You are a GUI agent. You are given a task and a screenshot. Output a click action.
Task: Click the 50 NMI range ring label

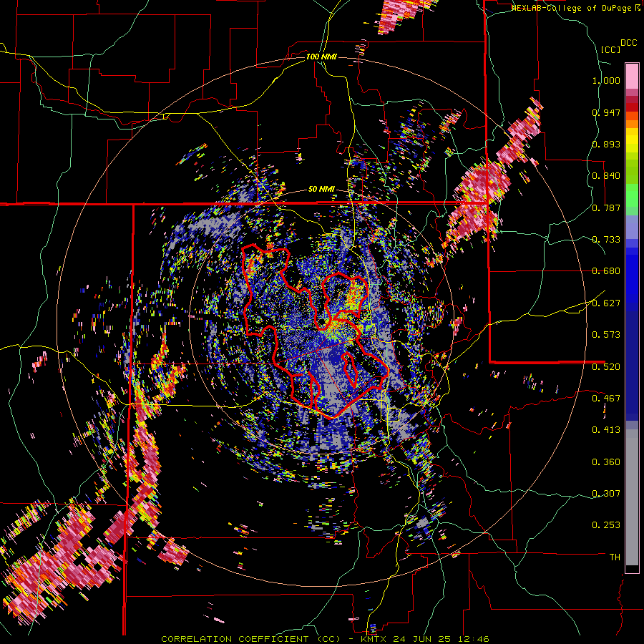point(321,190)
